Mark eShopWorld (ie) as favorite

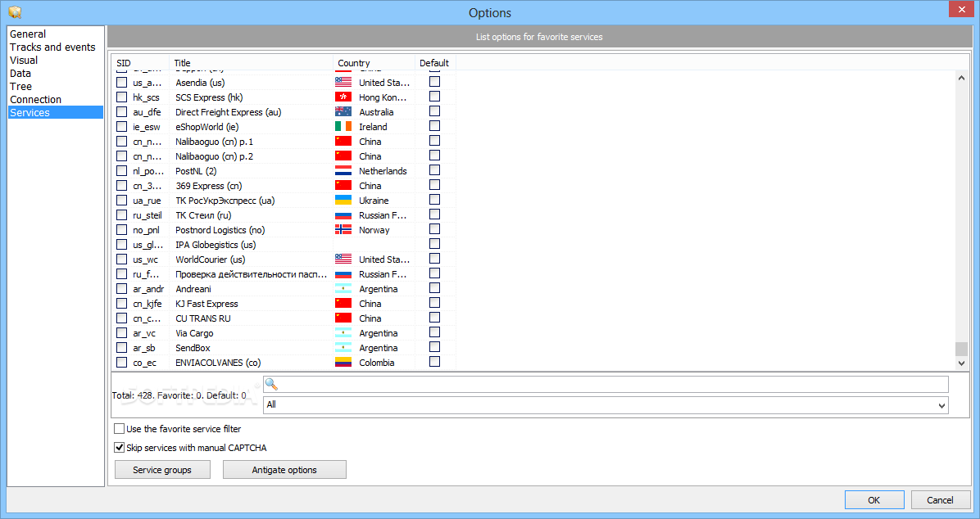pyautogui.click(x=122, y=127)
